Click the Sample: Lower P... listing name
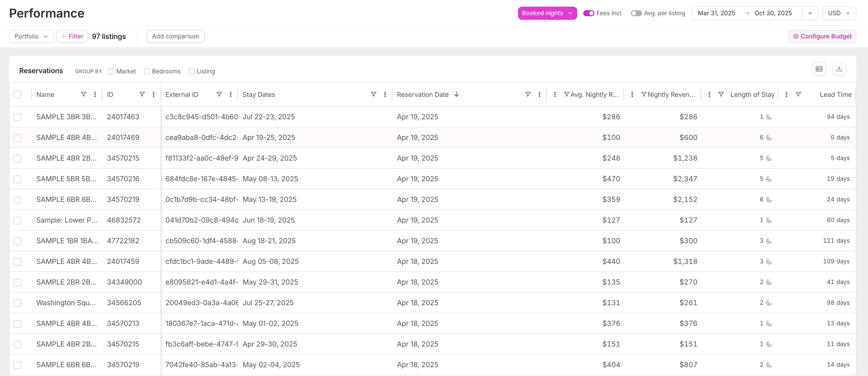This screenshot has width=868, height=376. pos(67,220)
